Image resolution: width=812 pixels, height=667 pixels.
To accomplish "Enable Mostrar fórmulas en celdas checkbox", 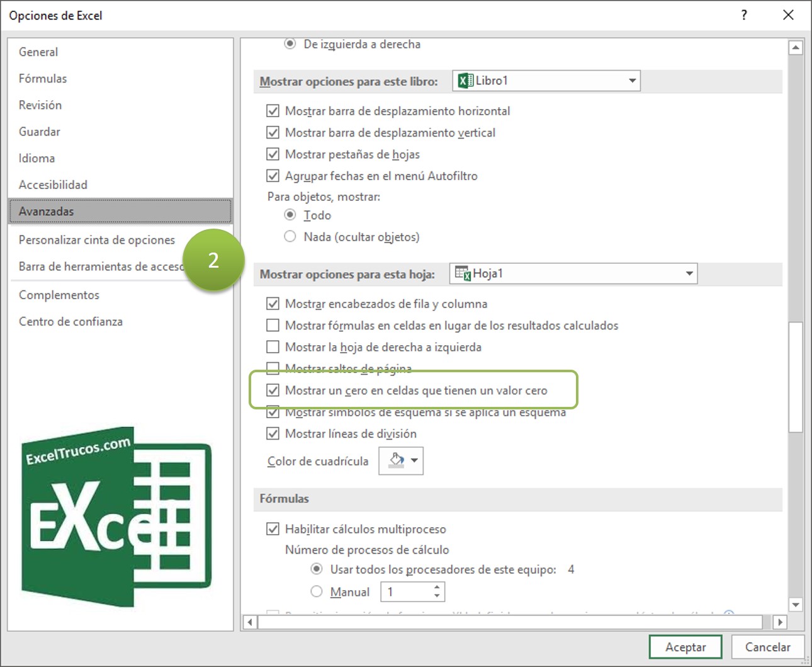I will click(273, 326).
